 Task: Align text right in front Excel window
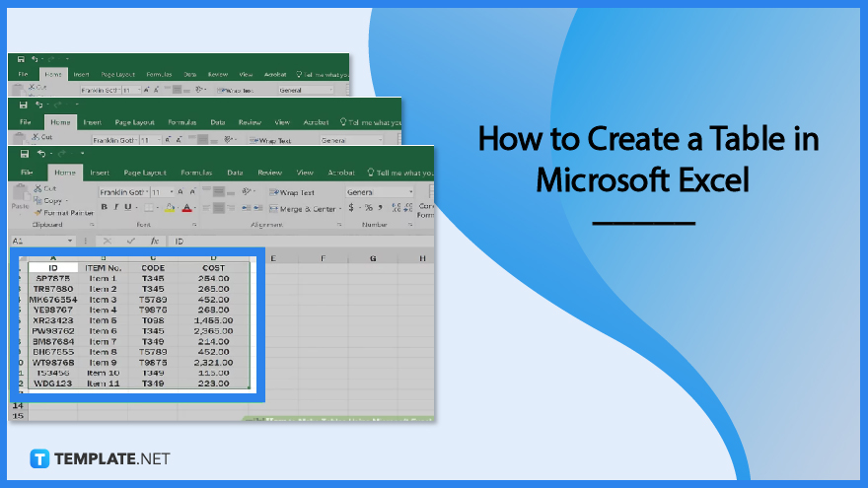tap(231, 208)
